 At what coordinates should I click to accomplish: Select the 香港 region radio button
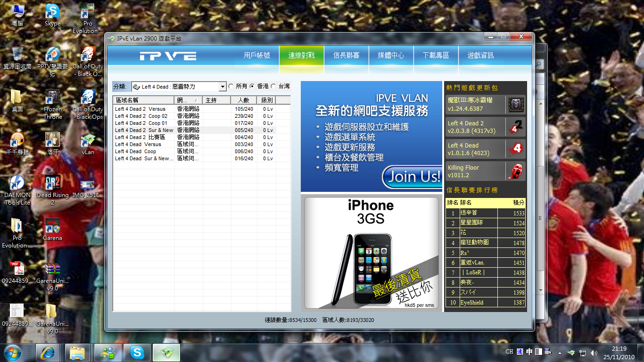(x=252, y=86)
